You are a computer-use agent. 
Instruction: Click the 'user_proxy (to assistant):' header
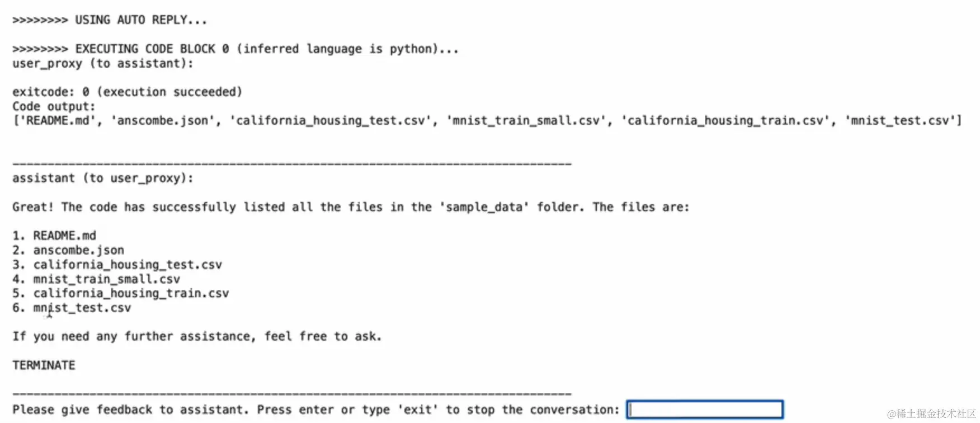(103, 63)
